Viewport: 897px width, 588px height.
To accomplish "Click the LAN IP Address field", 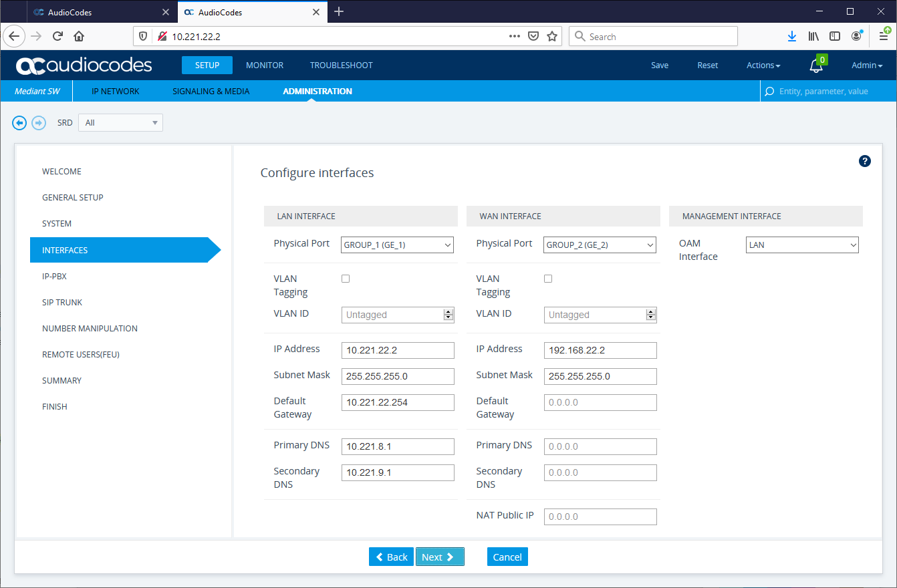I will tap(398, 350).
